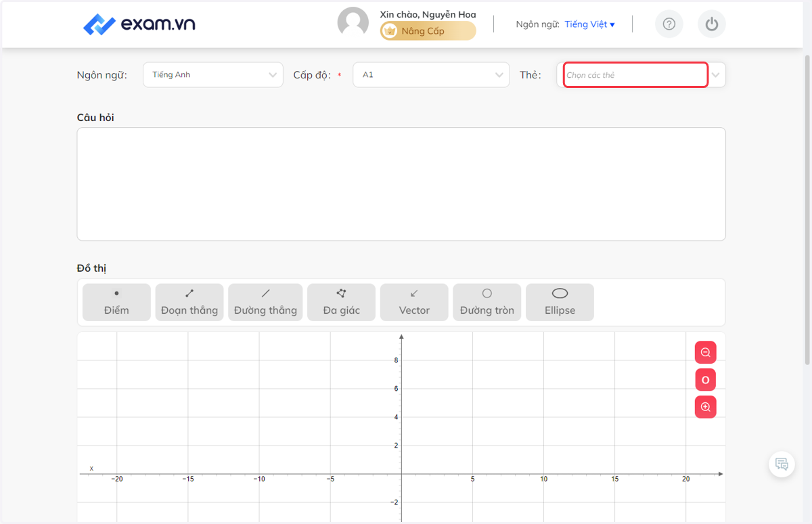Expand the Cấp độ A1 dropdown
Image resolution: width=812 pixels, height=524 pixels.
coord(431,75)
